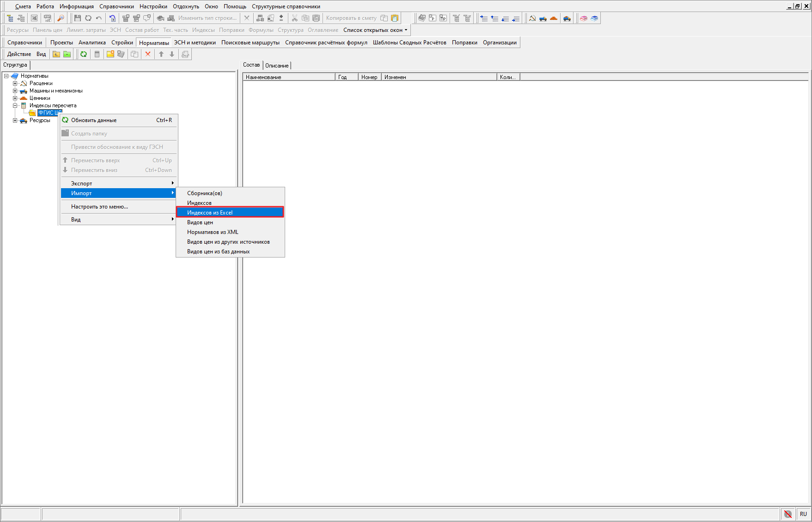Click the orange bricks icon in top toolbar
Viewport: 812px width, 522px height.
pos(554,18)
